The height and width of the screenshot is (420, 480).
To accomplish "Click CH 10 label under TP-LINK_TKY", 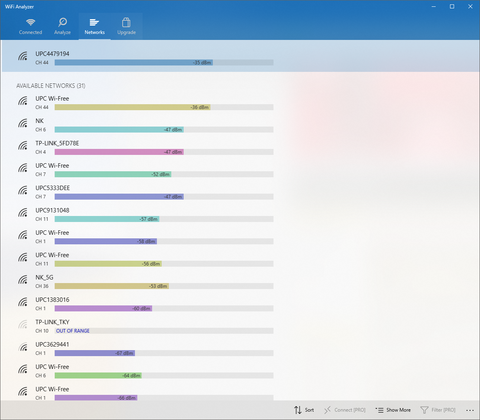I will [x=42, y=331].
